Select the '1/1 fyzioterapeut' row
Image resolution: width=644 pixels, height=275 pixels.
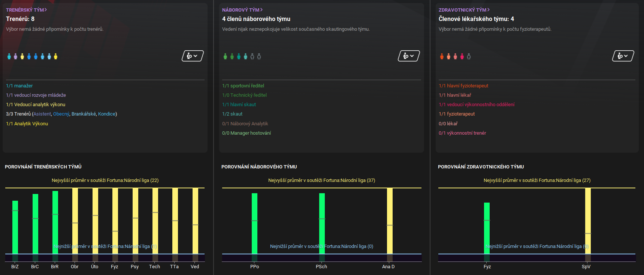[x=457, y=114]
